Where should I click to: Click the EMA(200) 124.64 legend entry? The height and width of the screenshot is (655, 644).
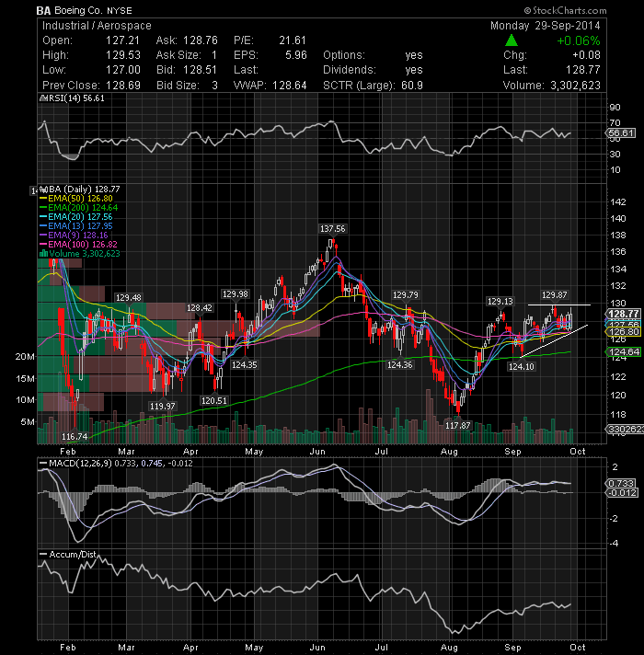coord(83,208)
